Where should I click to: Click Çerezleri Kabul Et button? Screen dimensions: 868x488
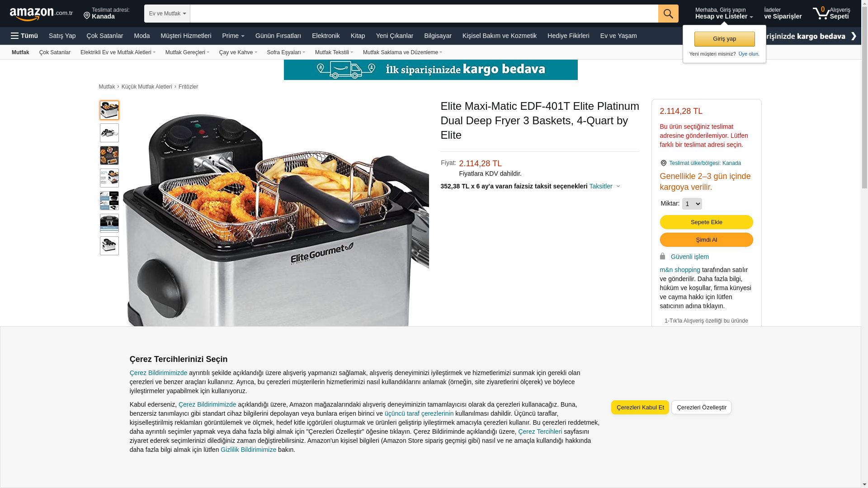[x=640, y=407]
